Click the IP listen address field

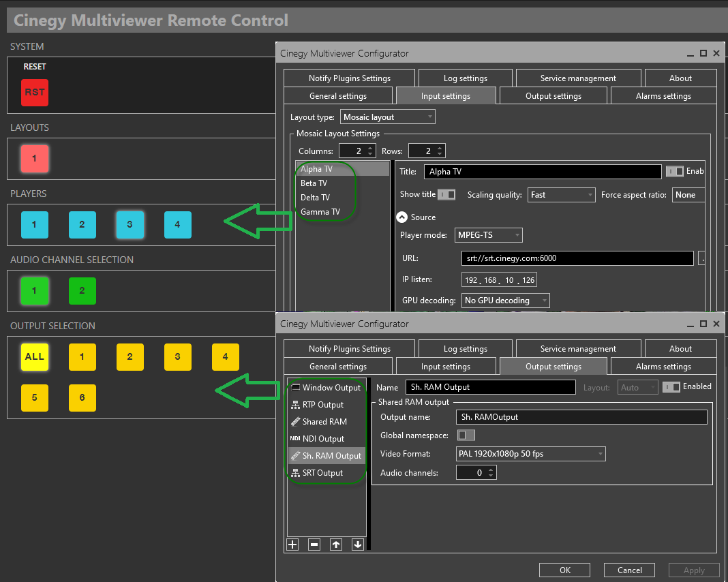499,280
